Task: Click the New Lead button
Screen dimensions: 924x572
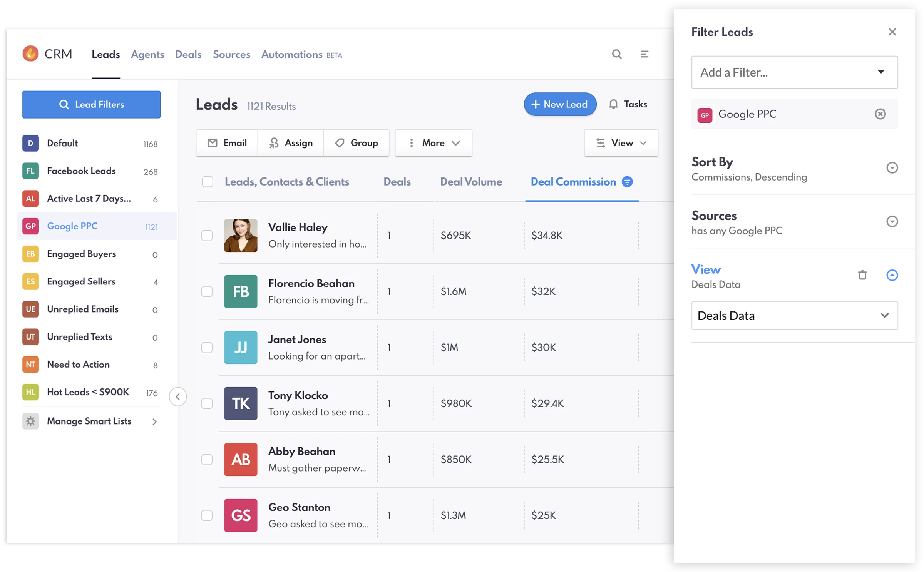Action: [560, 104]
